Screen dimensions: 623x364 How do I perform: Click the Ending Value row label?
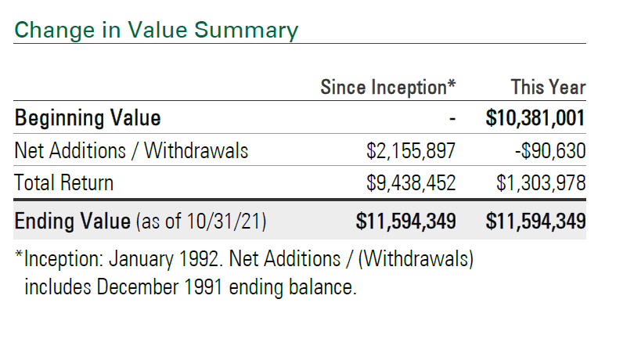click(x=72, y=221)
